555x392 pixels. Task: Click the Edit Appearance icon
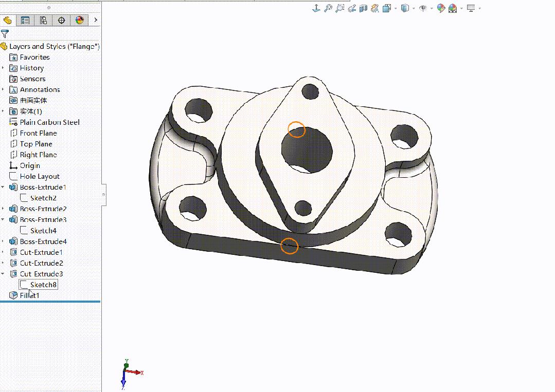(x=441, y=8)
